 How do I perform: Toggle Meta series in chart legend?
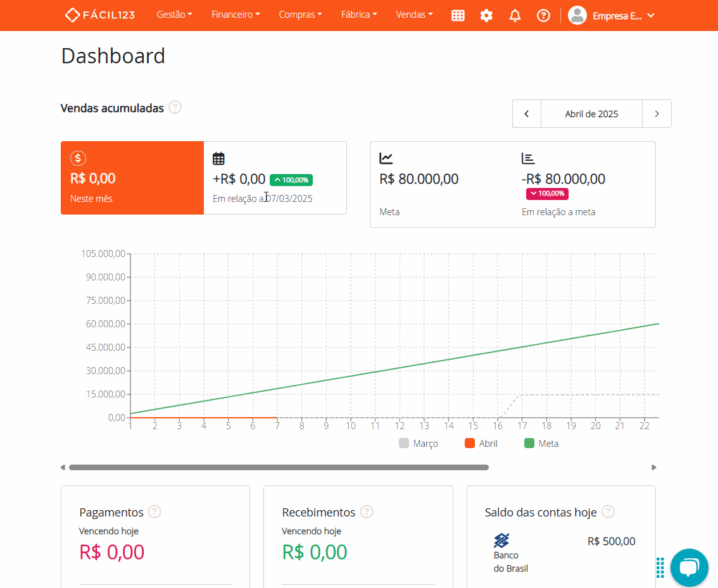[541, 444]
